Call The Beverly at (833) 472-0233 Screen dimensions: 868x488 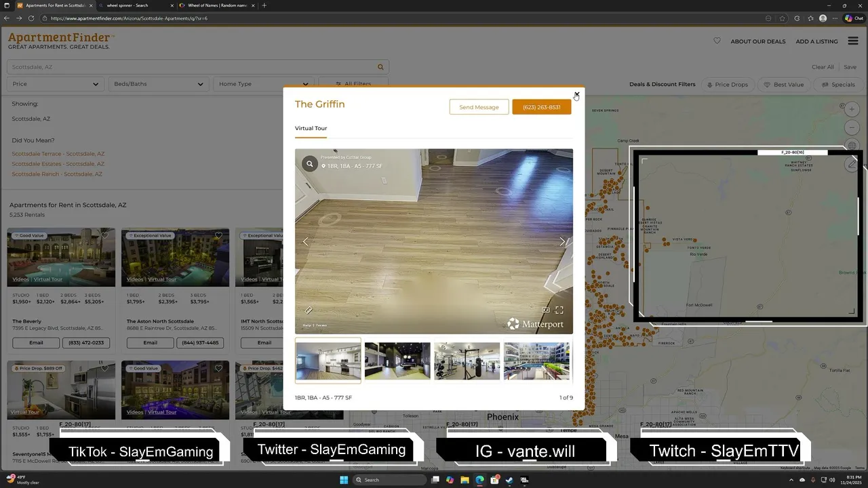coord(86,343)
